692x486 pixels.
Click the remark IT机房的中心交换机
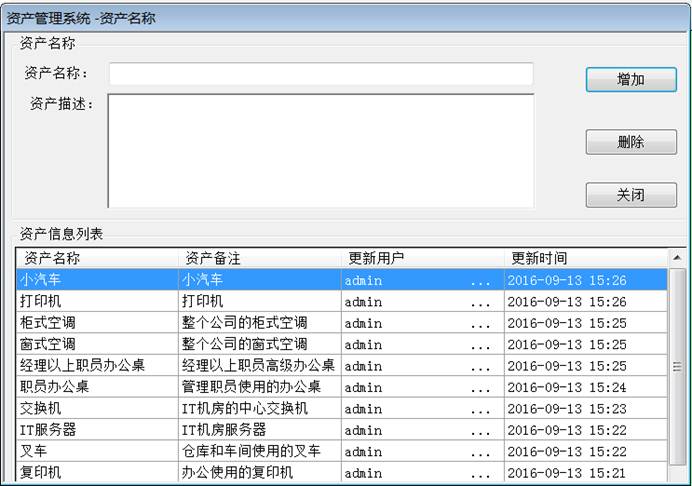pos(244,408)
